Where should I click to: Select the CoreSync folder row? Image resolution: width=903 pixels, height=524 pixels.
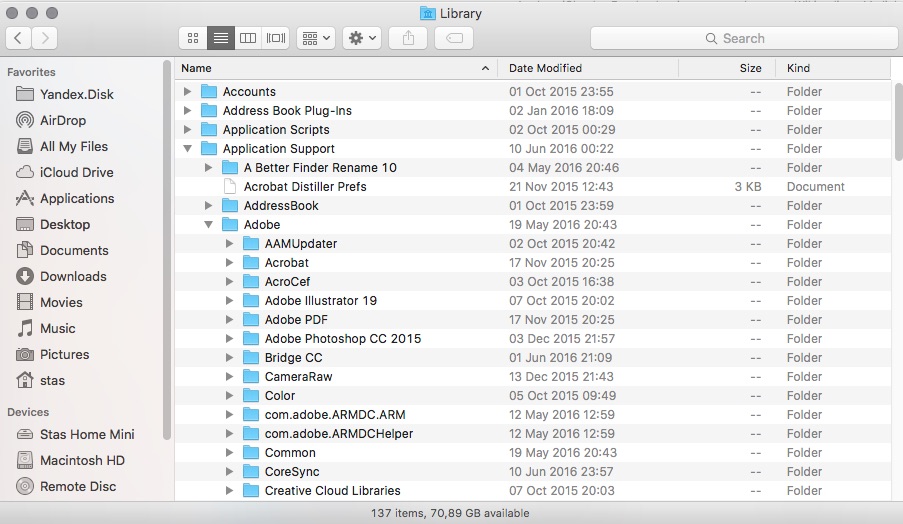533,472
